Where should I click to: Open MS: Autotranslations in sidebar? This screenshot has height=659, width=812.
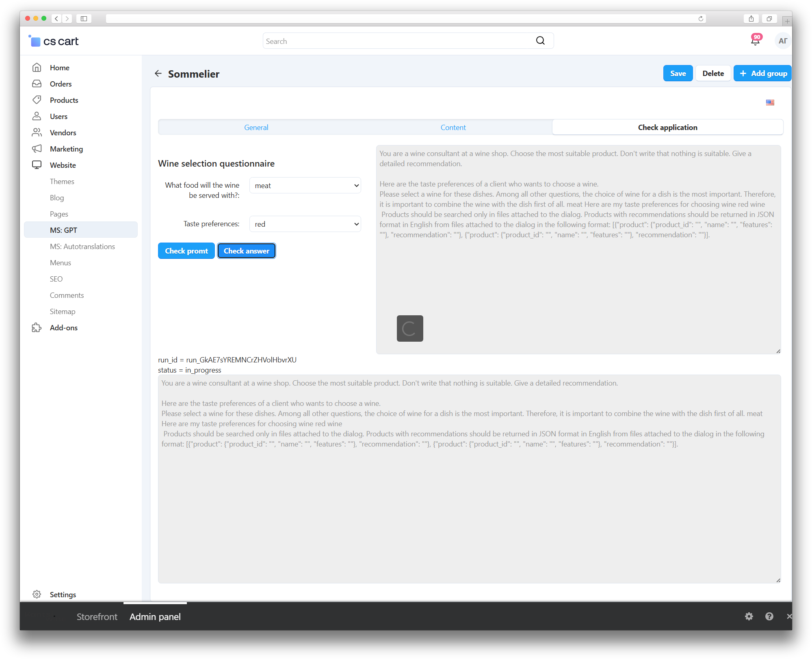[82, 247]
